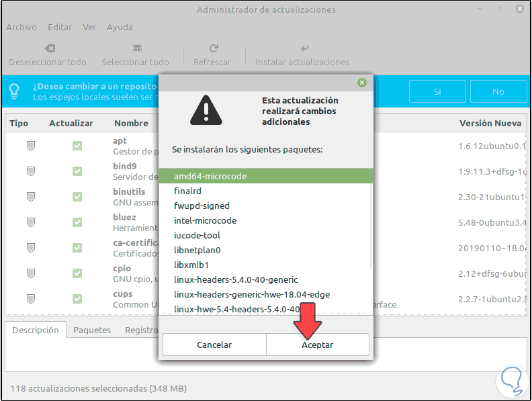
Task: Click the Deseleccionar todo toolbar icon
Action: click(x=50, y=48)
